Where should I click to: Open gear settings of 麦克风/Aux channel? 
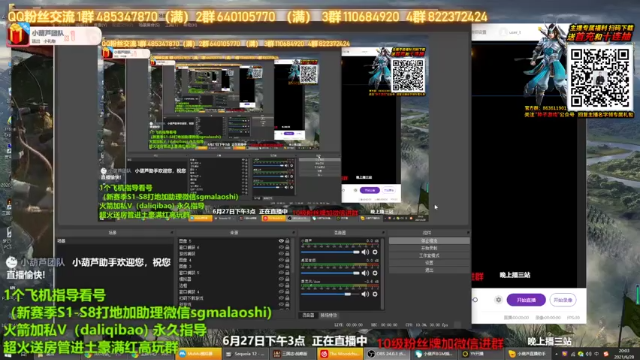[375, 294]
